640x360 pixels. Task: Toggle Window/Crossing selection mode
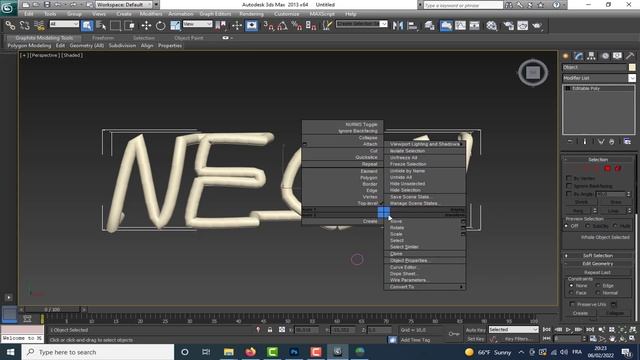130,26
